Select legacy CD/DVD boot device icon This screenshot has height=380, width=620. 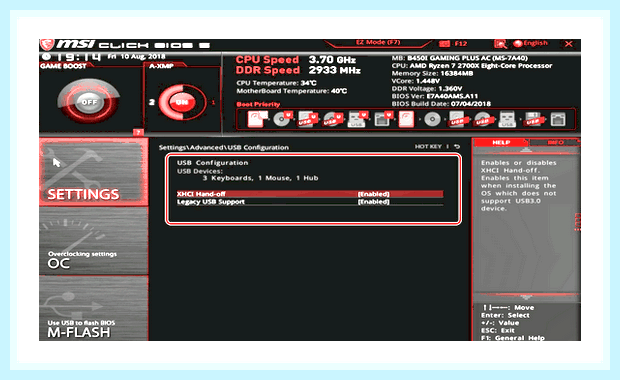click(x=432, y=119)
